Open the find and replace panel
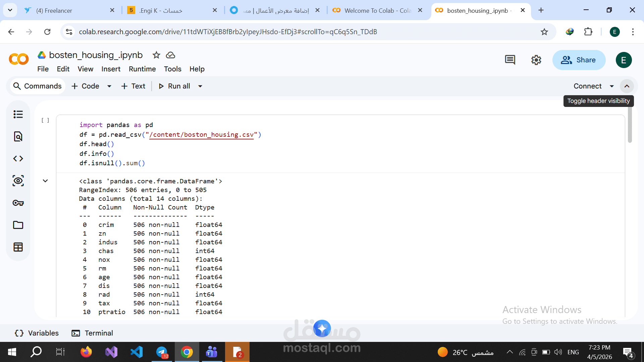The width and height of the screenshot is (644, 362). (18, 136)
